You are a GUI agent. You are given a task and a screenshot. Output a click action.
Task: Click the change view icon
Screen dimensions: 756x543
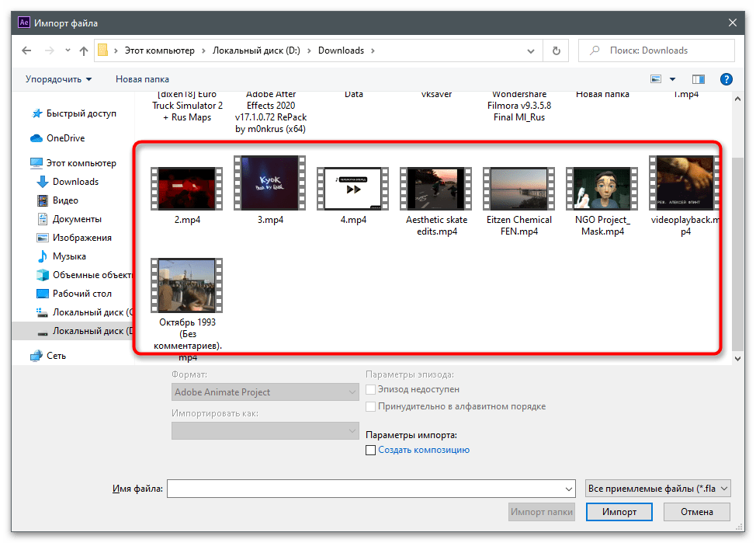point(656,79)
